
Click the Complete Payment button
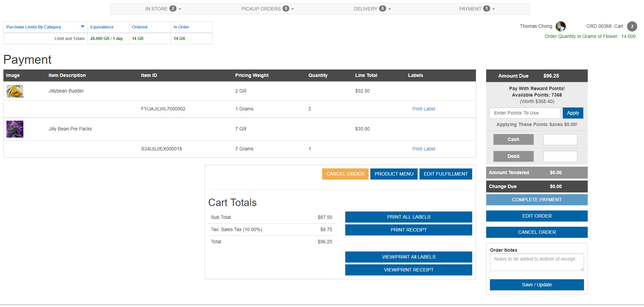pos(537,200)
